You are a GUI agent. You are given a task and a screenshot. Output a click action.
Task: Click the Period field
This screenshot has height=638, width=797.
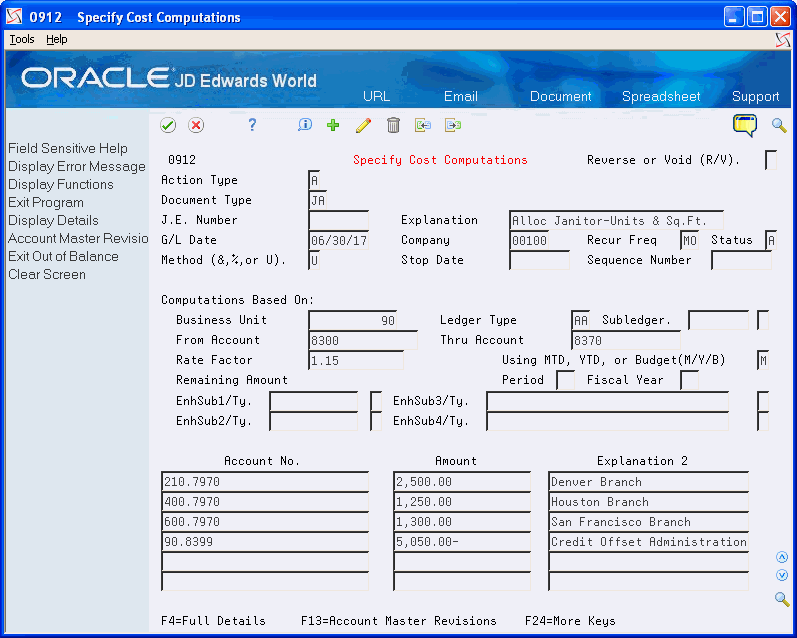click(x=565, y=380)
